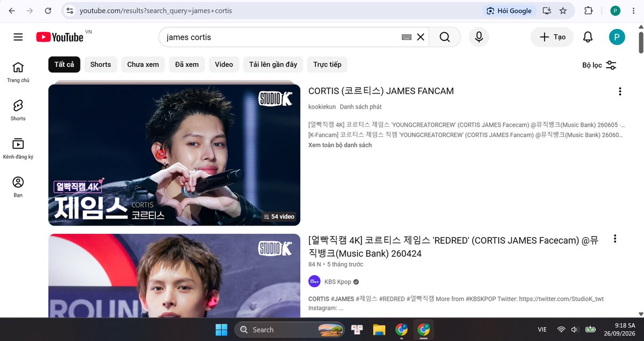Click the Hỏi Google lens button
The height and width of the screenshot is (341, 644).
coord(509,11)
